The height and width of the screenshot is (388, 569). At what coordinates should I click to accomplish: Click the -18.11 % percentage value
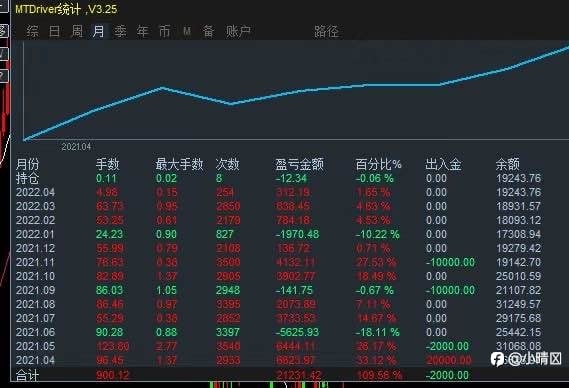coord(377,332)
